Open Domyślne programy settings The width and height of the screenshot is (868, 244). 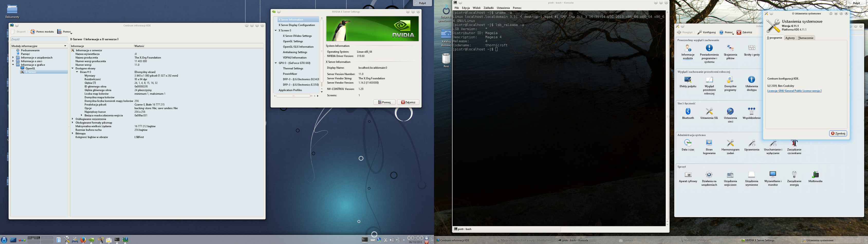730,83
